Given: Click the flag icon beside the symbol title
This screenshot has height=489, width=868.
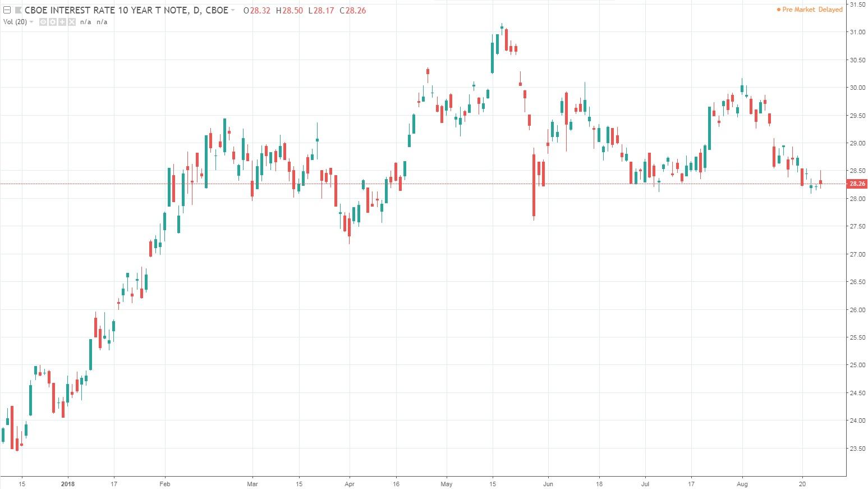Looking at the screenshot, I should (18, 10).
